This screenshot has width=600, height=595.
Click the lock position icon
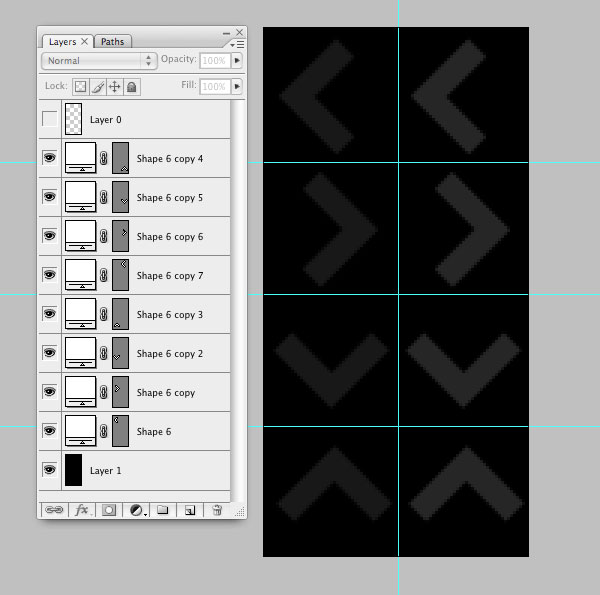114,86
